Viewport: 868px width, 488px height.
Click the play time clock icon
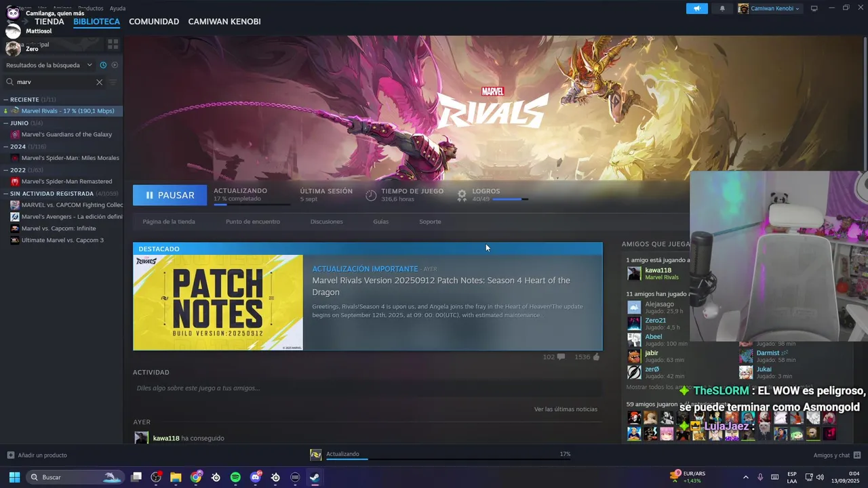click(371, 195)
